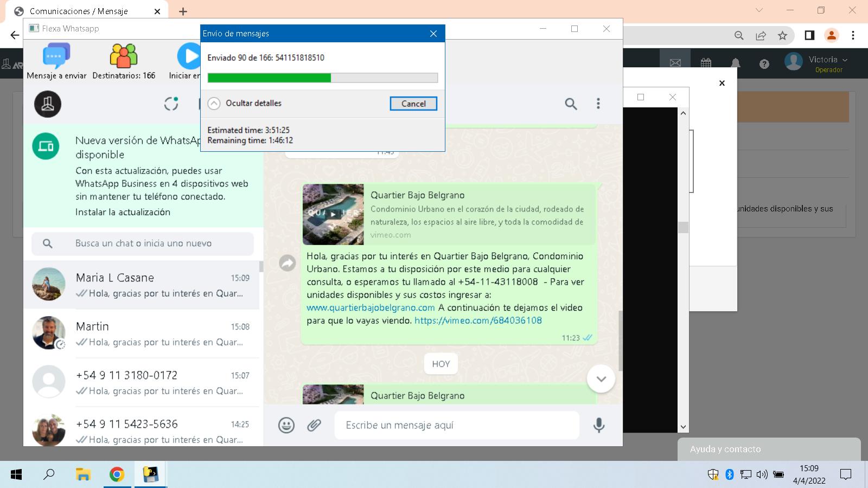Screen dimensions: 868x488
Task: Click Bluetooth tray icon
Action: (730, 474)
